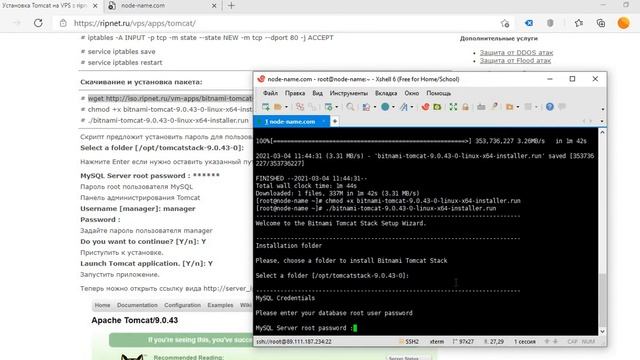The width and height of the screenshot is (640, 360).
Task: Click the red Disconnect icon in Xshell toolbar
Action: (300, 107)
